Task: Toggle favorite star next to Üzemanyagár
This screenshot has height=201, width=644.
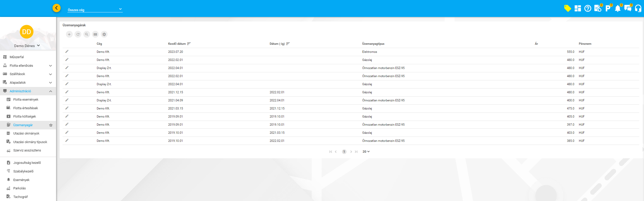Action: (x=51, y=125)
